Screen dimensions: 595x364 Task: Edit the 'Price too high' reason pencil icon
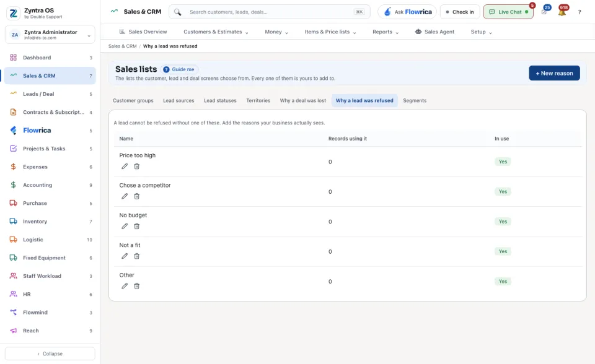tap(125, 167)
